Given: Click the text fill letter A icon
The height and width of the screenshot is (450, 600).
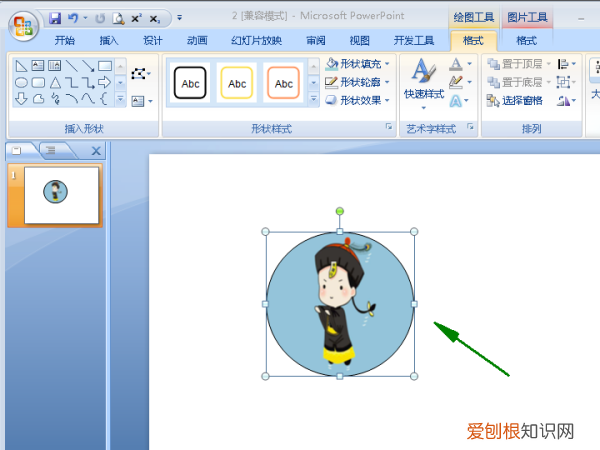Looking at the screenshot, I should [456, 64].
